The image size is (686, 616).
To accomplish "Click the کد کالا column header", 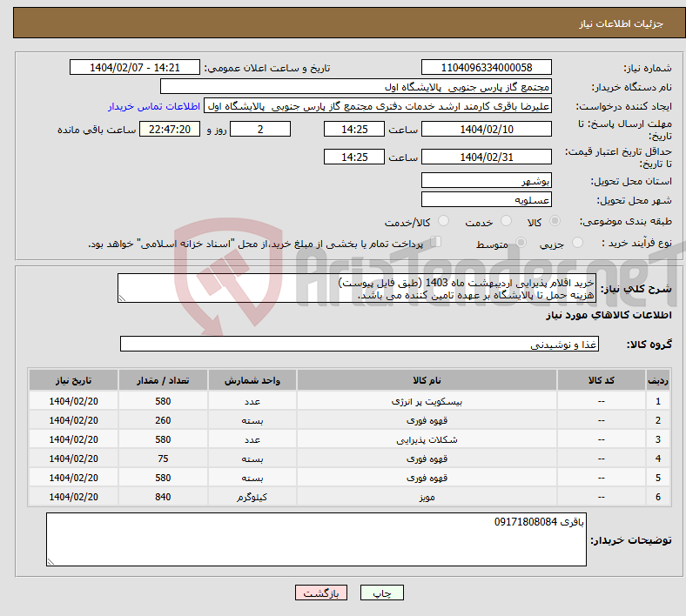I will [x=602, y=380].
